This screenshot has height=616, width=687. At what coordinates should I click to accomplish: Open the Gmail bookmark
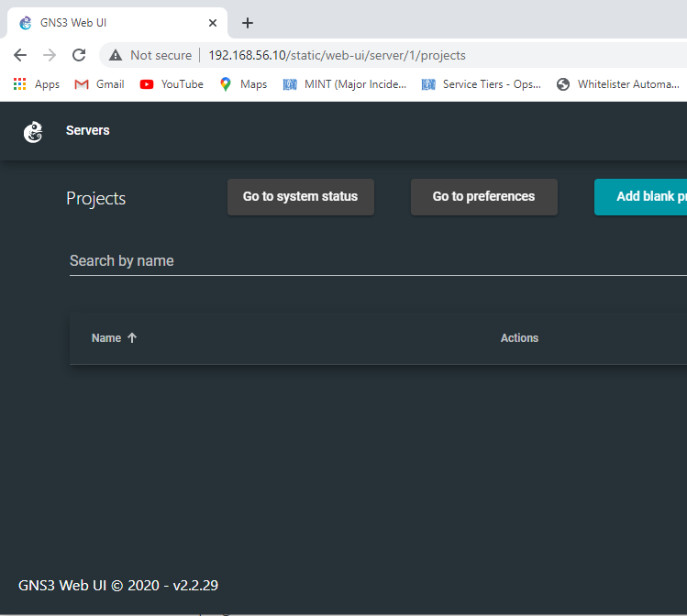(99, 84)
